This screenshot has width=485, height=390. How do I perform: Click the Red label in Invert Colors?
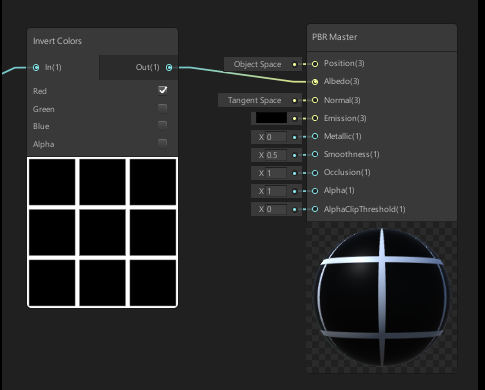(x=40, y=91)
